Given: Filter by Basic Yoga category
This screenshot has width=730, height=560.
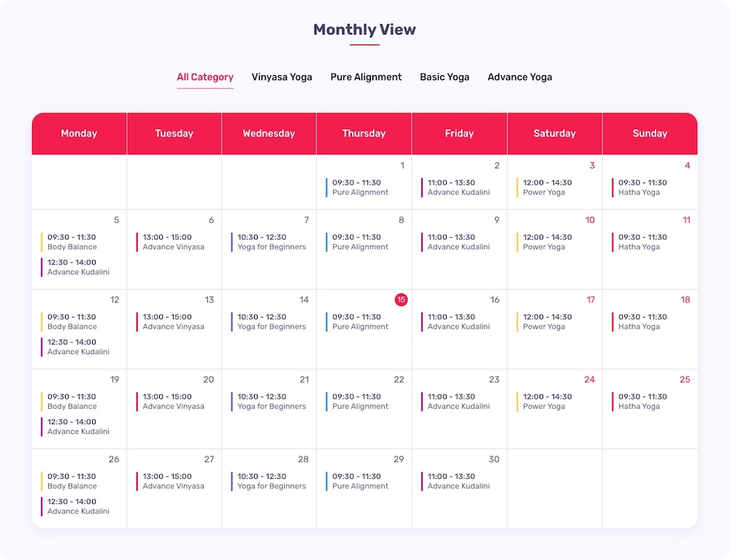Looking at the screenshot, I should pyautogui.click(x=445, y=77).
